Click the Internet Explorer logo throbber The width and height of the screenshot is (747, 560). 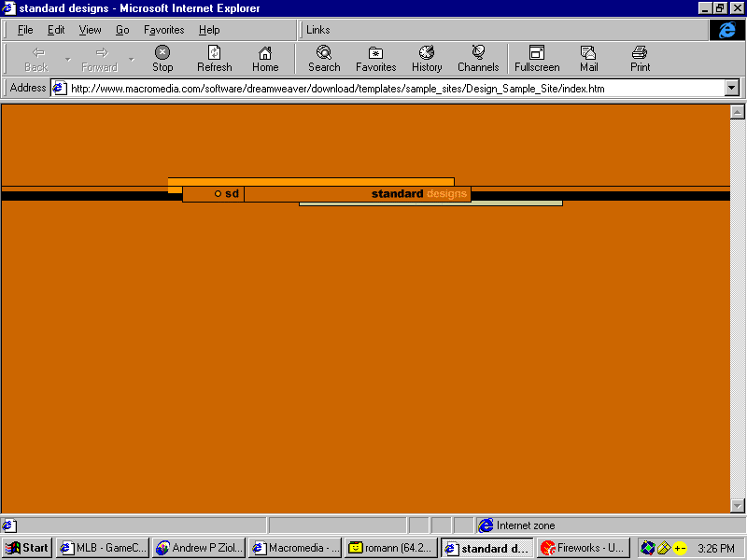click(x=727, y=30)
